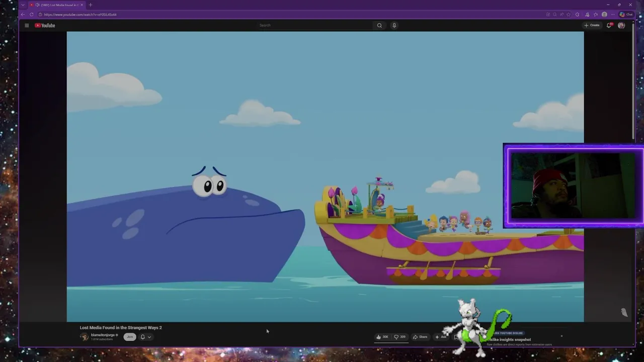Like the video with thumbs up 30K
The width and height of the screenshot is (644, 362).
[383, 337]
